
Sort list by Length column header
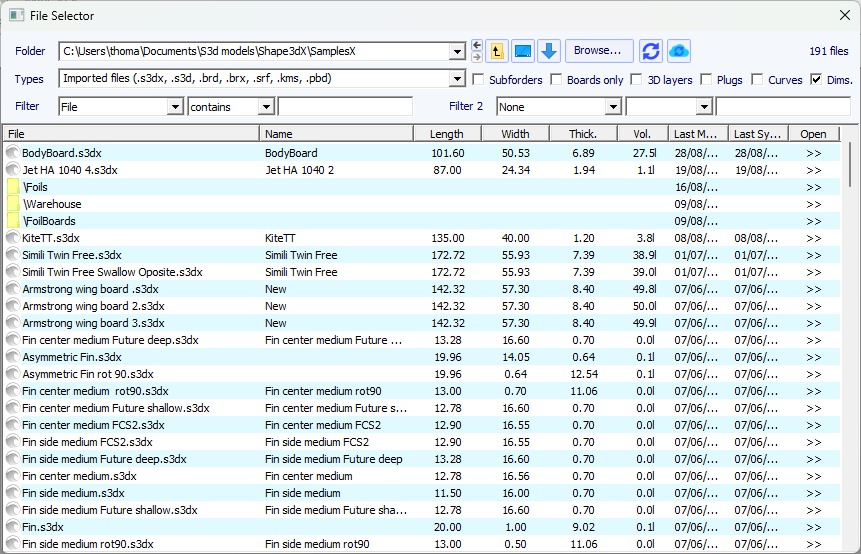(446, 134)
